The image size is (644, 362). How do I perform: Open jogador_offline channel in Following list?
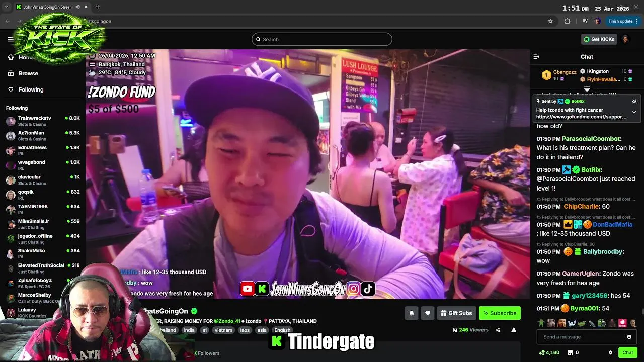[43, 239]
